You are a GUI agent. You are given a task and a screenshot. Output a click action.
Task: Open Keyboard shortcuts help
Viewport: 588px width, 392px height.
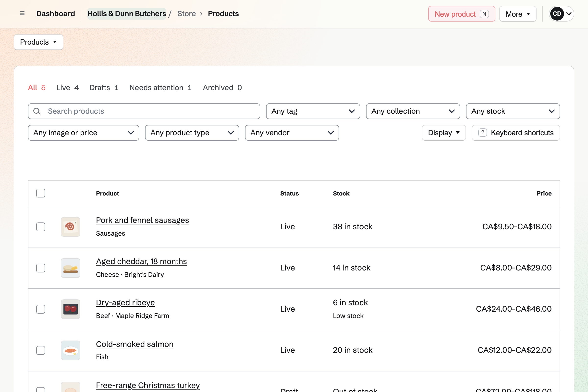click(516, 133)
